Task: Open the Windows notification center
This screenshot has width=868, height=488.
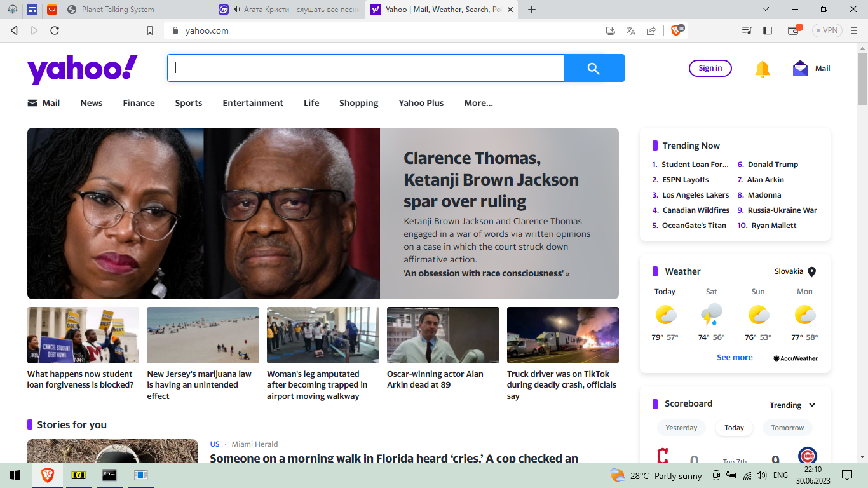Action: [x=846, y=475]
